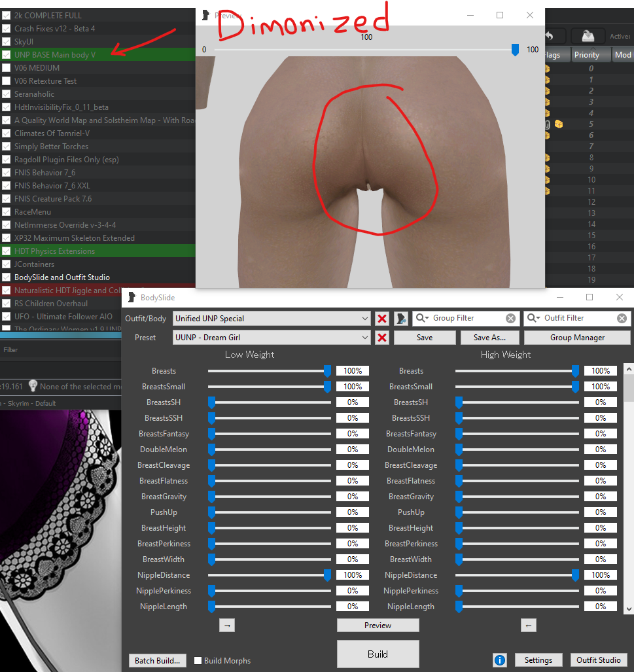Clear the Outfit Filter field
This screenshot has width=634, height=672.
tap(622, 318)
